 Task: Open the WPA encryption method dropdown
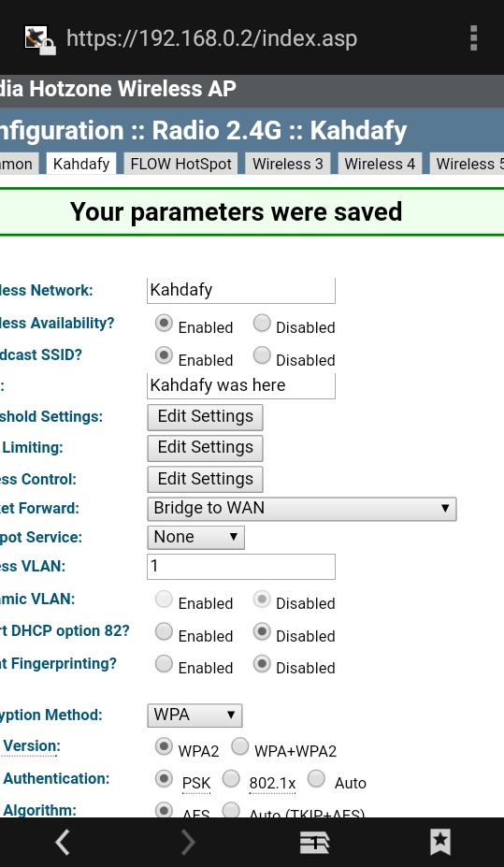(x=194, y=715)
